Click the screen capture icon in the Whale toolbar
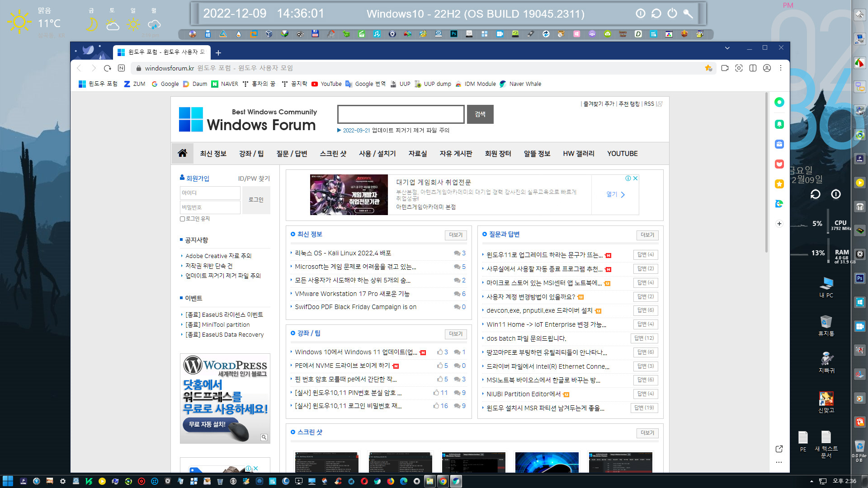The width and height of the screenshot is (868, 488). tap(739, 68)
